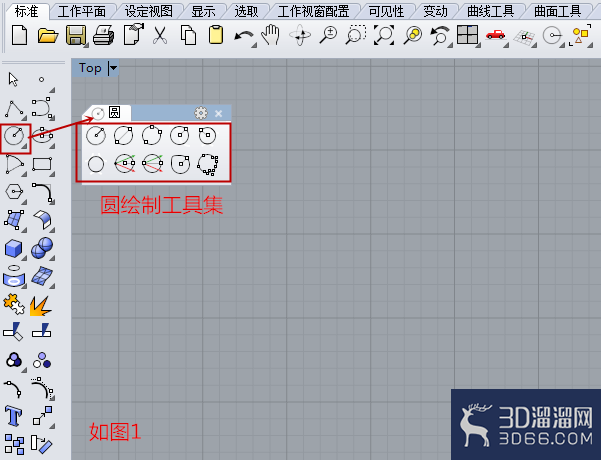Select the box solid tool
The height and width of the screenshot is (460, 601).
point(13,248)
